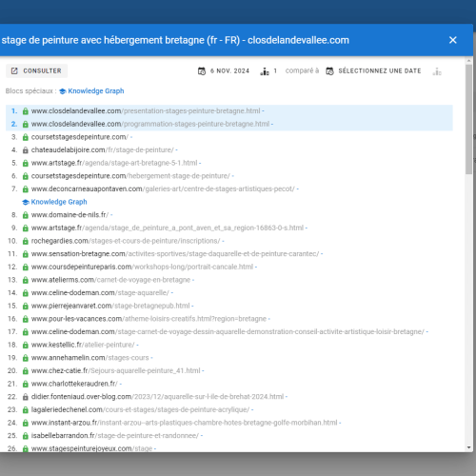
Task: Click the grey padlock on didier.fonteniaud.over-blog.com row
Action: (x=26, y=397)
